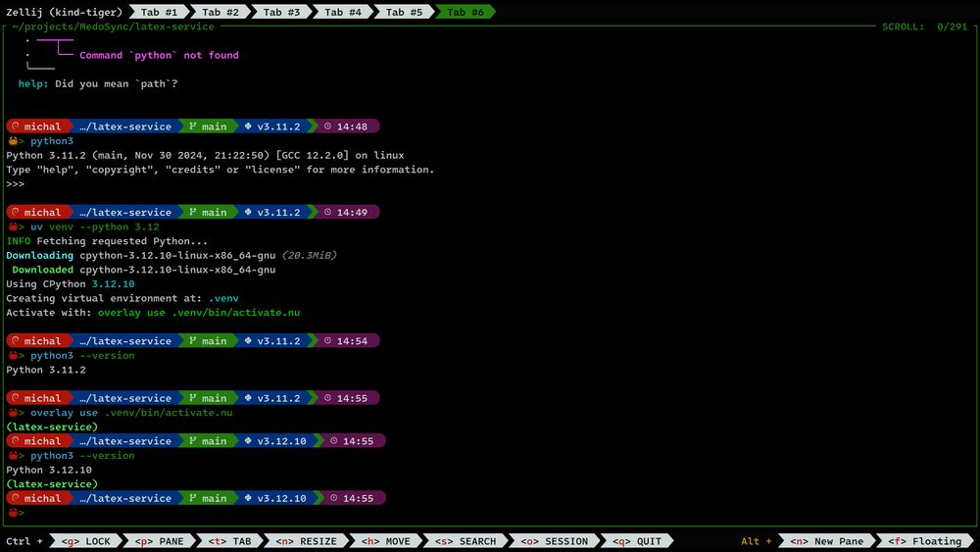Open the SEARCH mode button
Screen dimensions: 980x552
click(x=465, y=541)
